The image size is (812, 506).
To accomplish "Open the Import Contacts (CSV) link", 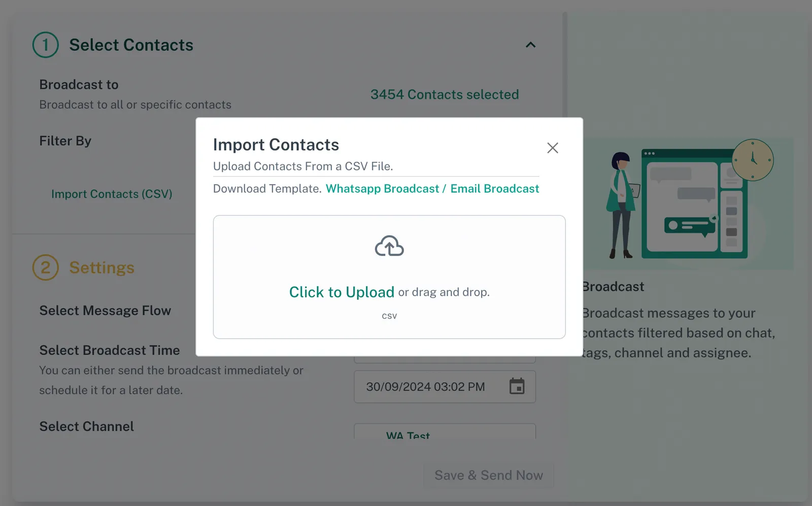I will (112, 194).
